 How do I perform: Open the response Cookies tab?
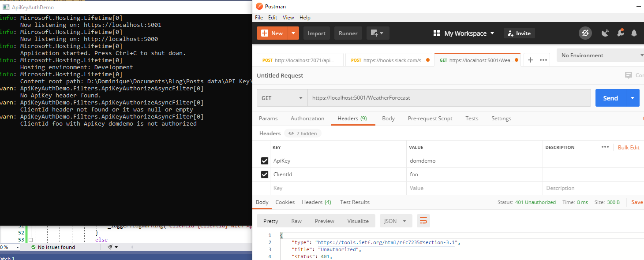click(285, 202)
